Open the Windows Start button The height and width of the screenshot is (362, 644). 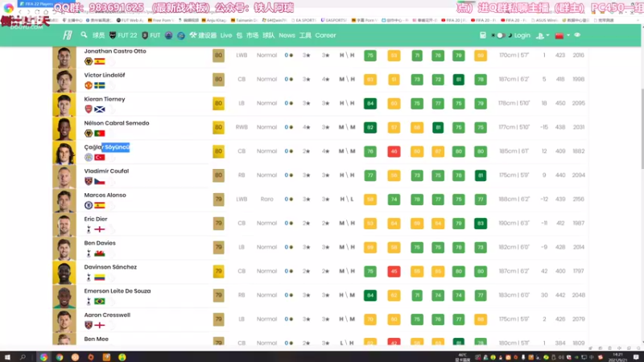[x=7, y=357]
